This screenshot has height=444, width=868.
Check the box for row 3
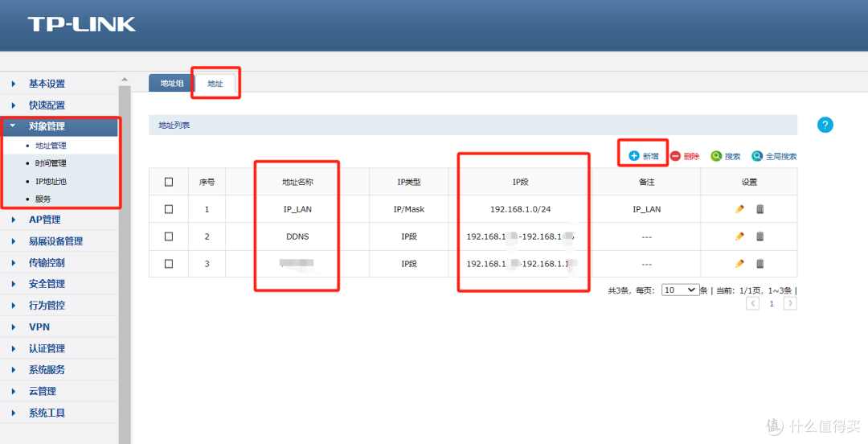click(169, 263)
